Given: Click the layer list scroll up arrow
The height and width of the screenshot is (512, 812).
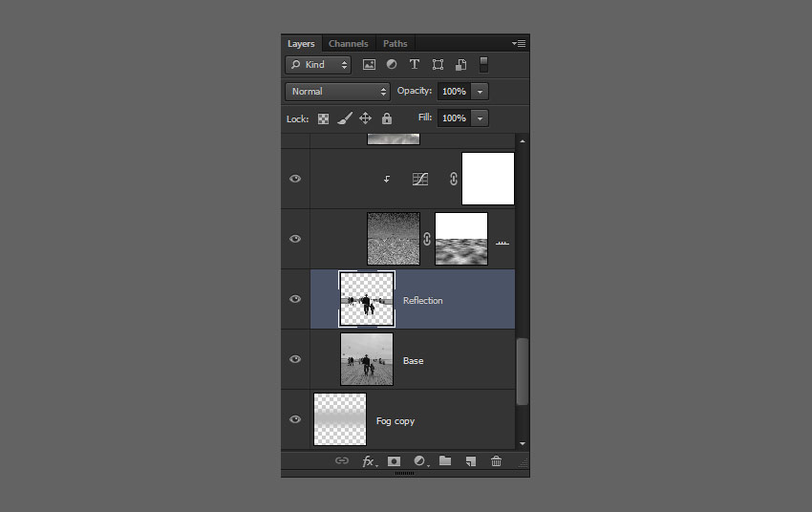Looking at the screenshot, I should click(522, 140).
